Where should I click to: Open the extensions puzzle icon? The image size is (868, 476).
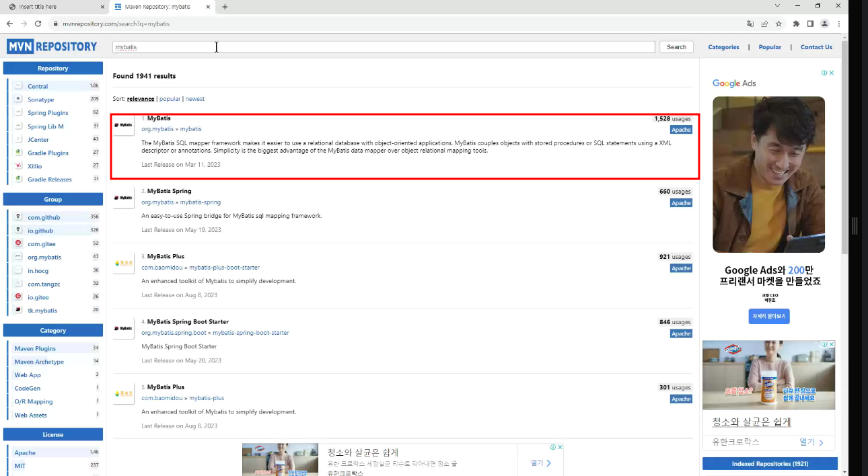[797, 24]
